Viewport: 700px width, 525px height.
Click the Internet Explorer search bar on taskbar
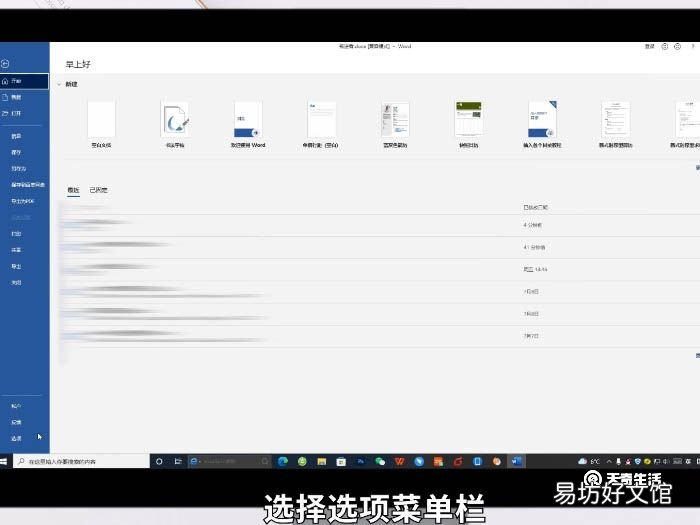(x=229, y=462)
